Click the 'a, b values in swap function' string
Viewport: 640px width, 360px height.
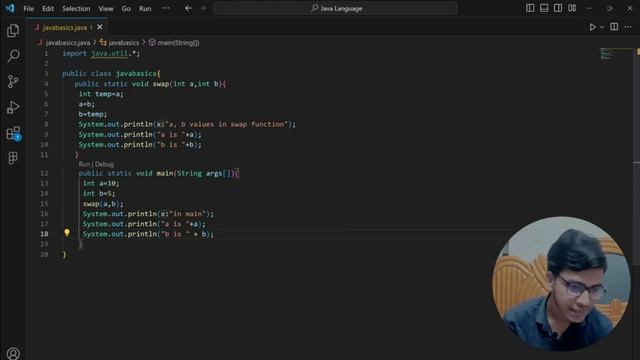pyautogui.click(x=228, y=124)
